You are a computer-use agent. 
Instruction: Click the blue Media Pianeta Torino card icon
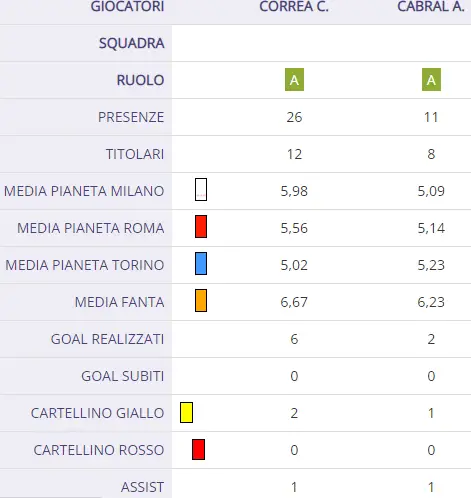[x=201, y=263]
